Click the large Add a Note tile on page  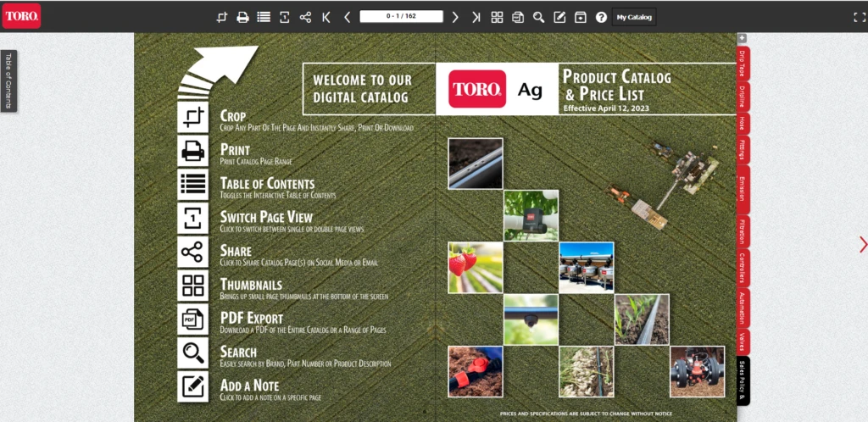[x=192, y=386]
